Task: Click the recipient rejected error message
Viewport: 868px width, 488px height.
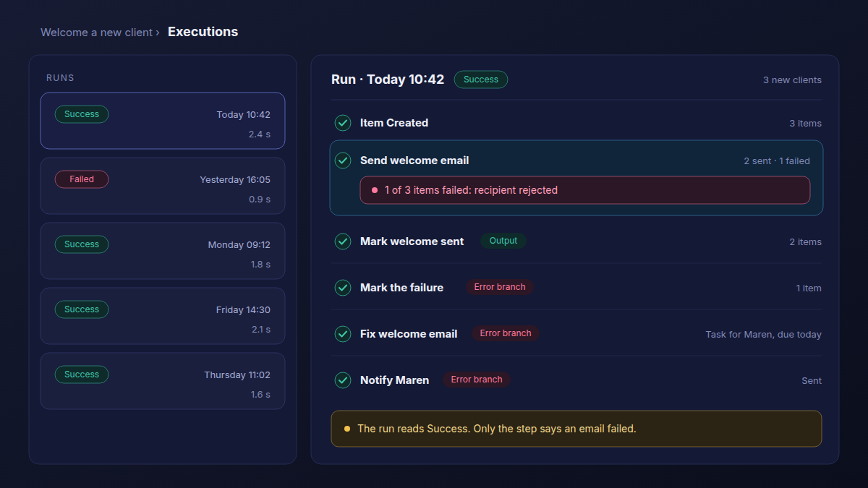Action: tap(585, 190)
